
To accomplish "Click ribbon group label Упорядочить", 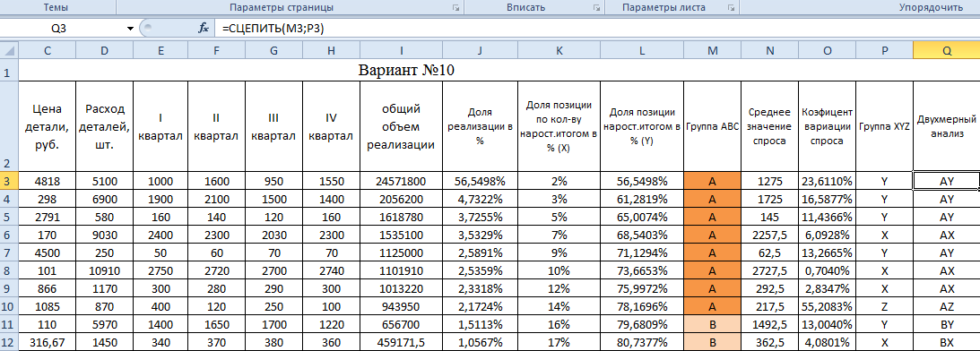I will click(x=931, y=8).
